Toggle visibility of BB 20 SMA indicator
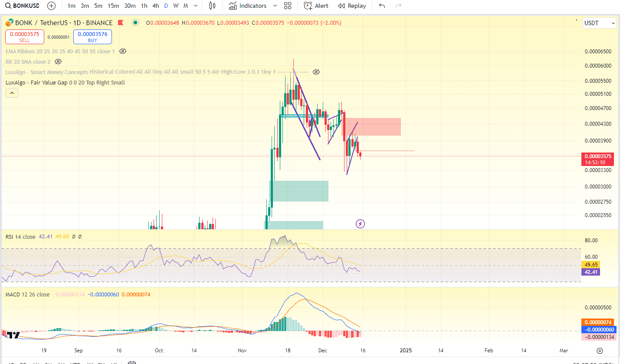This screenshot has height=364, width=620. 58,62
